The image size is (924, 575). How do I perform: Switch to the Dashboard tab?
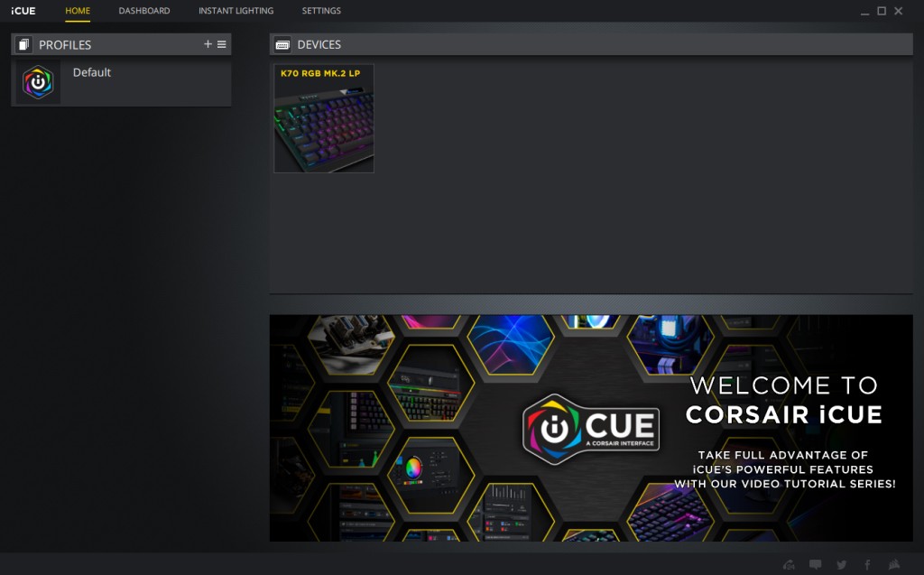point(144,11)
